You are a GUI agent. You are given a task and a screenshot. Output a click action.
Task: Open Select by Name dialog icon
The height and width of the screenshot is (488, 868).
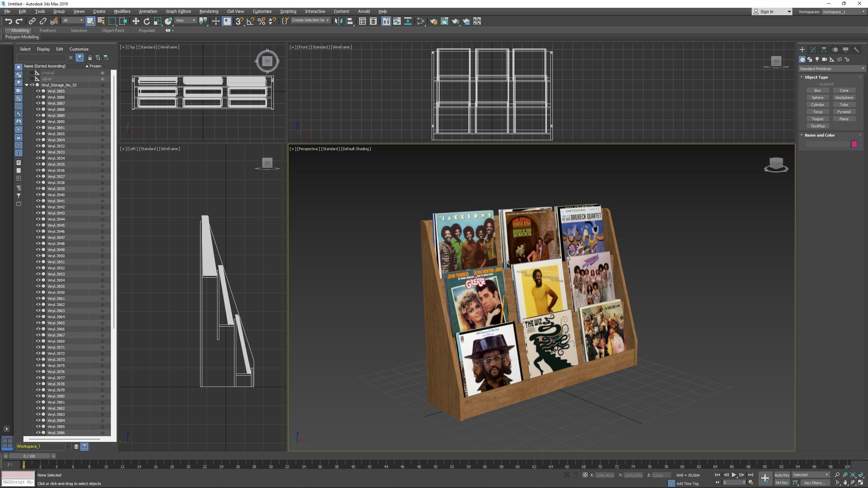(101, 21)
